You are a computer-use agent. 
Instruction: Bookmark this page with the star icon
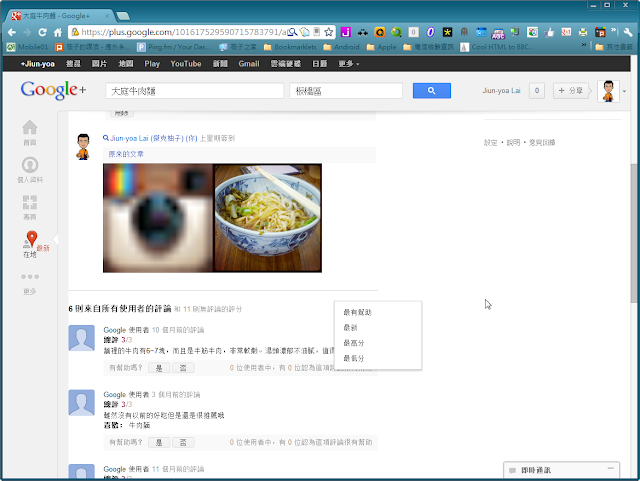coord(329,32)
